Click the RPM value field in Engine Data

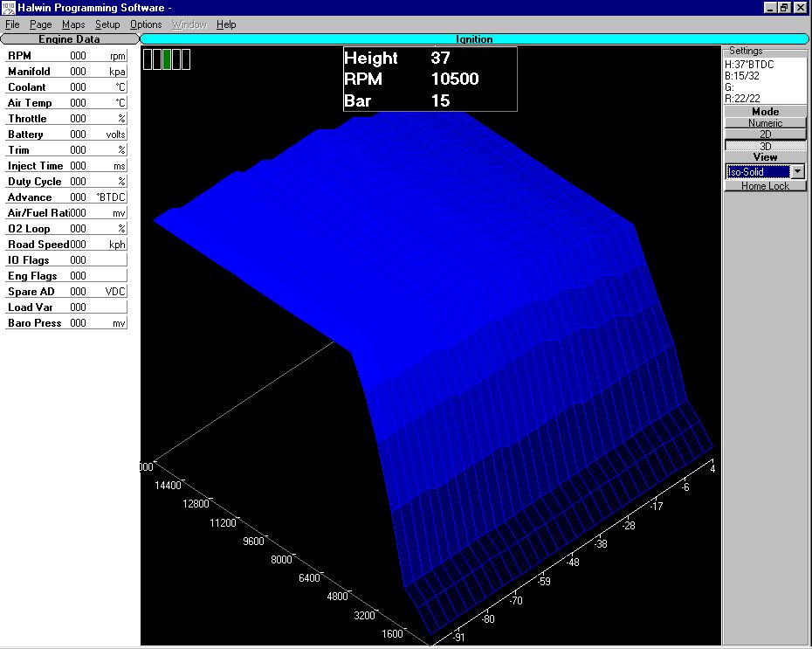[x=78, y=56]
